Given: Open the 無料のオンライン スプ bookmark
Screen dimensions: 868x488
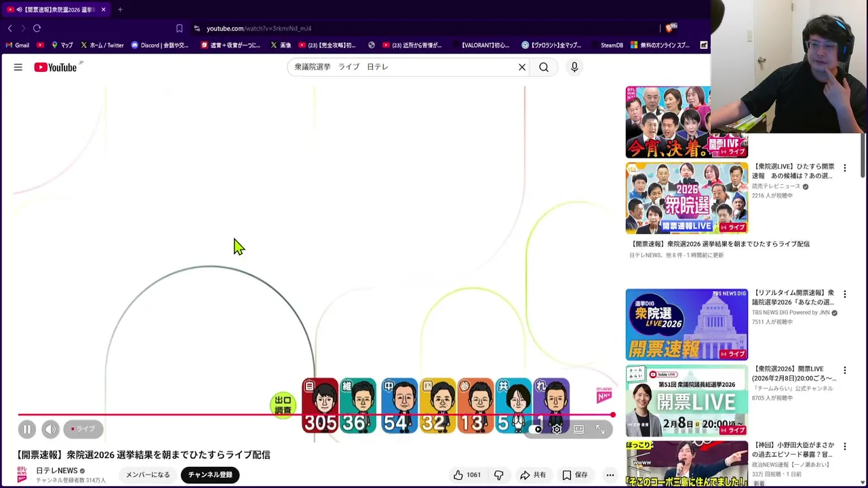Looking at the screenshot, I should (x=660, y=45).
